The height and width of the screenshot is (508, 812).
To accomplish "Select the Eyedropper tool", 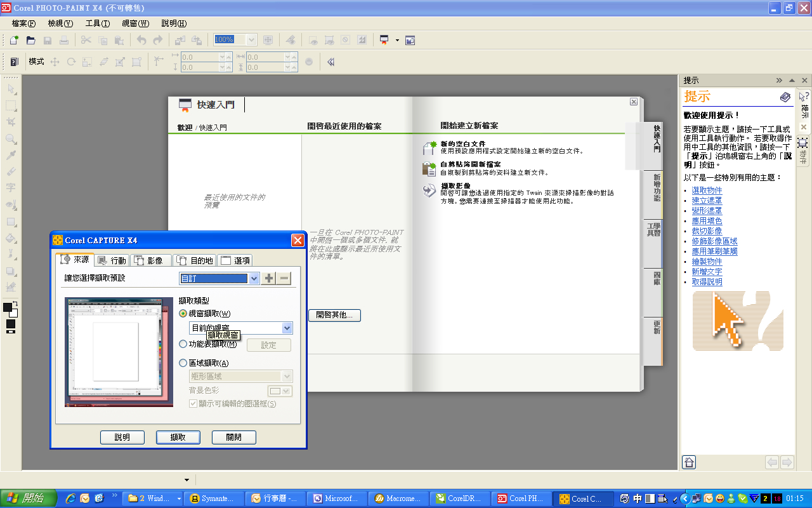I will coord(11,155).
